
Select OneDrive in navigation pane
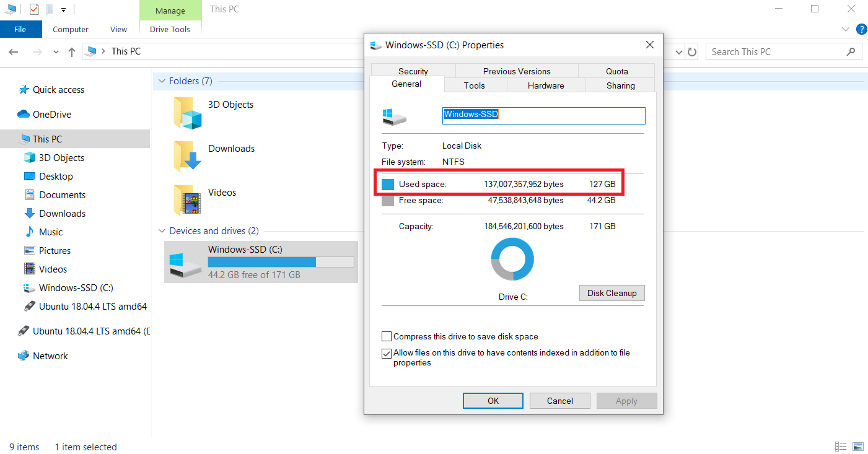click(51, 115)
